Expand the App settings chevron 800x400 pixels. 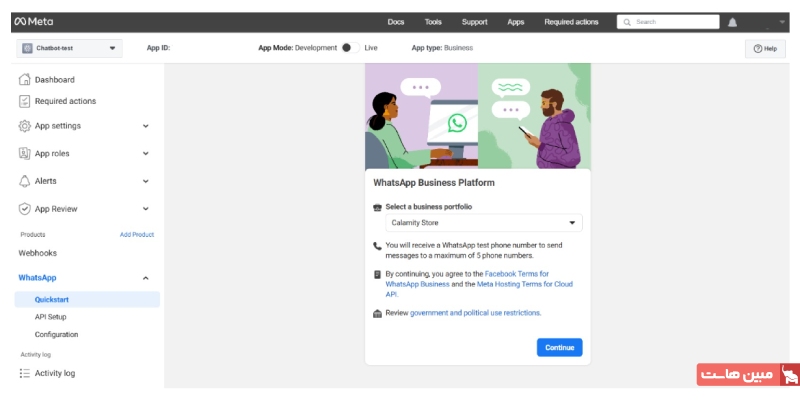coord(146,126)
